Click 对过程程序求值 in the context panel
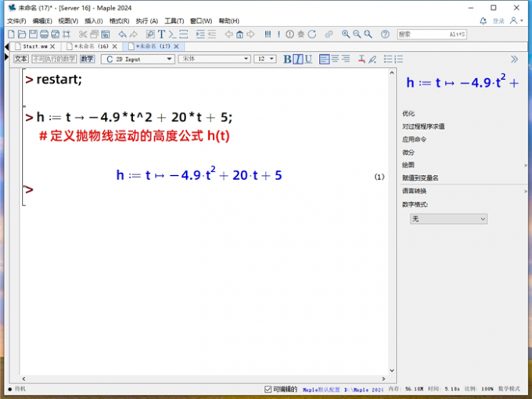The height and width of the screenshot is (399, 532). pos(423,126)
